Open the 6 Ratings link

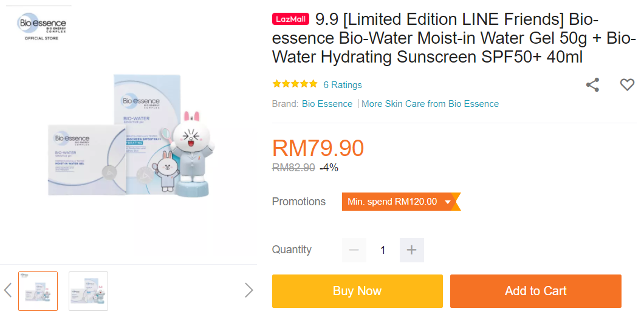pos(343,85)
